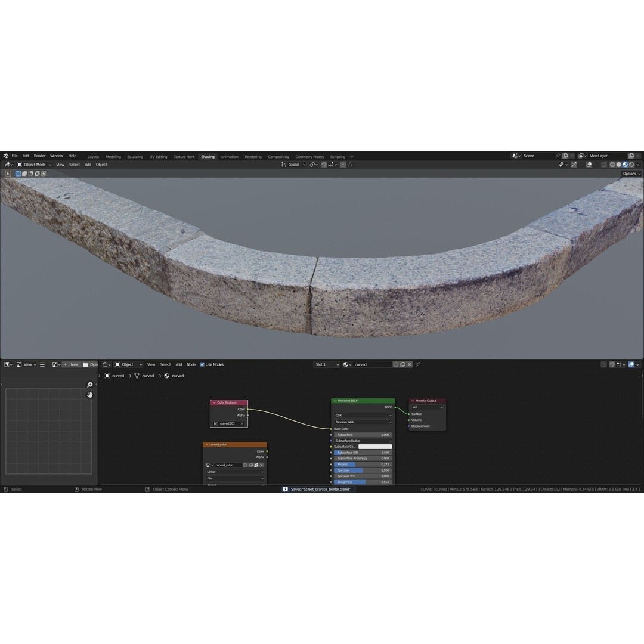Unlink the curved_color image with X icon

coord(262,465)
